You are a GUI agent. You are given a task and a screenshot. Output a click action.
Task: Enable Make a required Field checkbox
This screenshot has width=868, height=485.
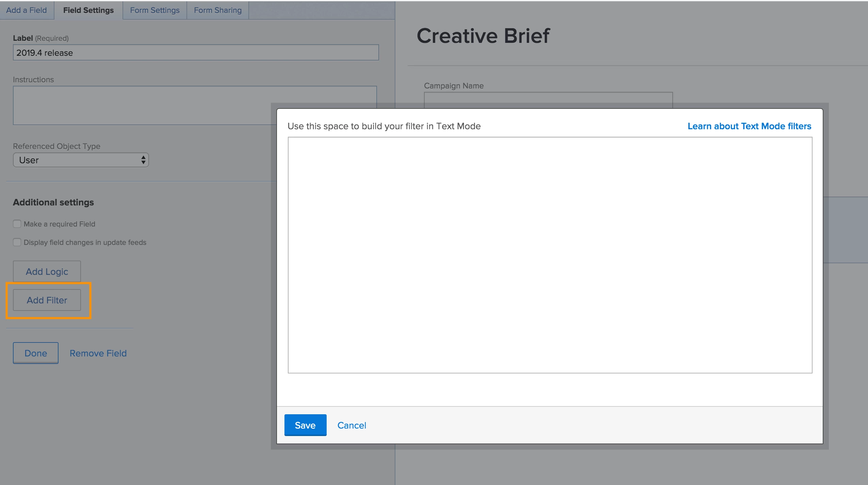coord(17,224)
